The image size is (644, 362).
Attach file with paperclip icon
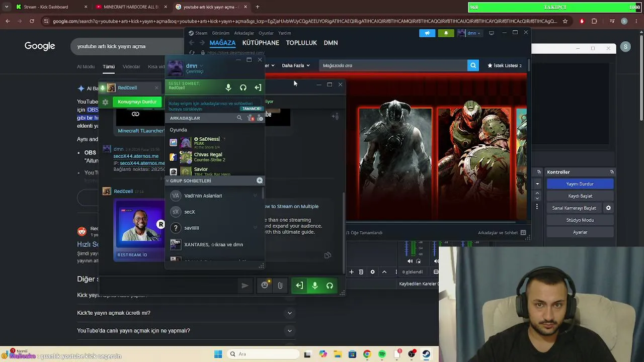click(280, 286)
